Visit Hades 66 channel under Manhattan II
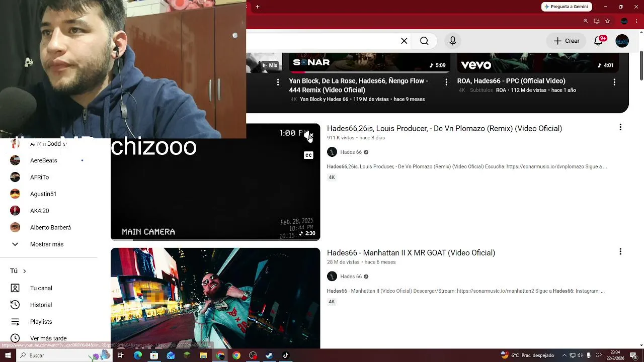This screenshot has width=644, height=362. (x=351, y=277)
